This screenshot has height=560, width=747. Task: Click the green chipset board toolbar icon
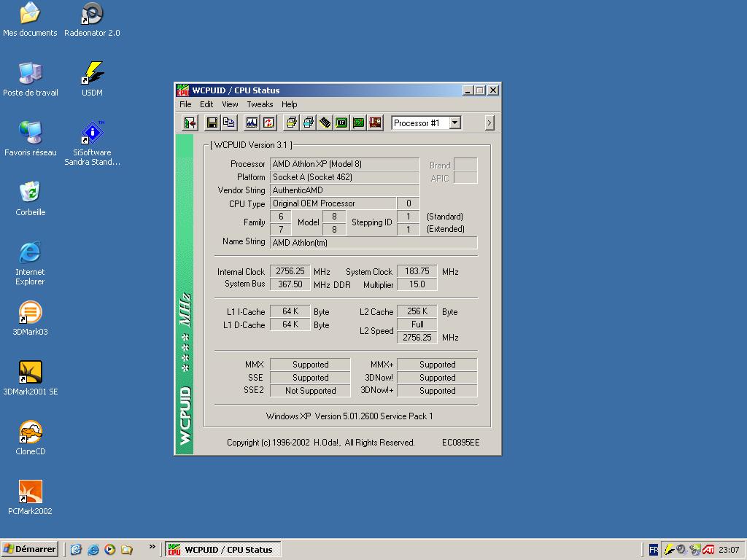[341, 122]
